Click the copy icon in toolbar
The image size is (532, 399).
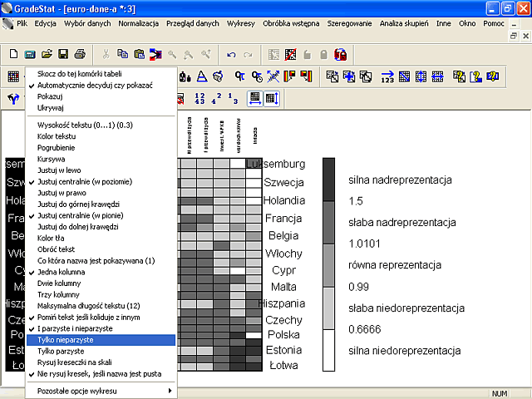122,54
